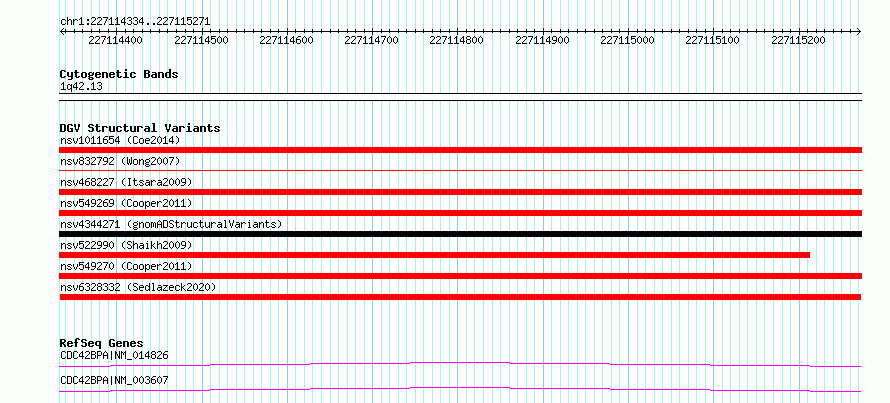The width and height of the screenshot is (890, 403).
Task: Click the red bar for nsv468227
Action: 460,192
